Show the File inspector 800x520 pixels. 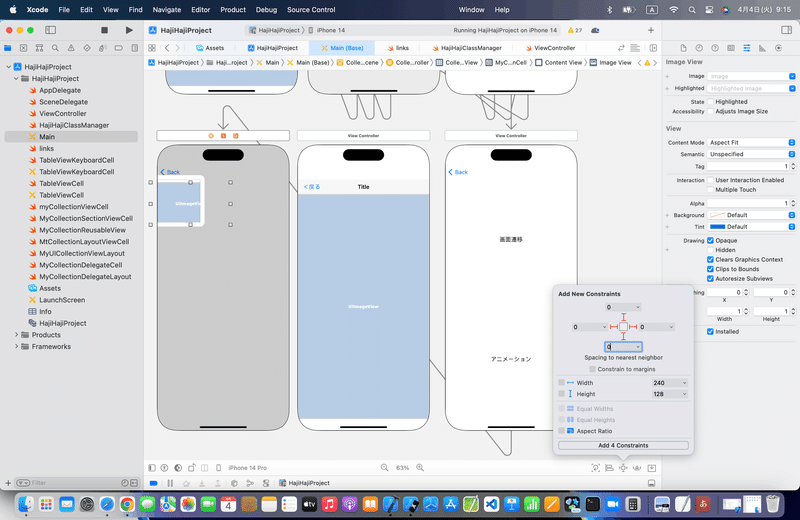683,48
